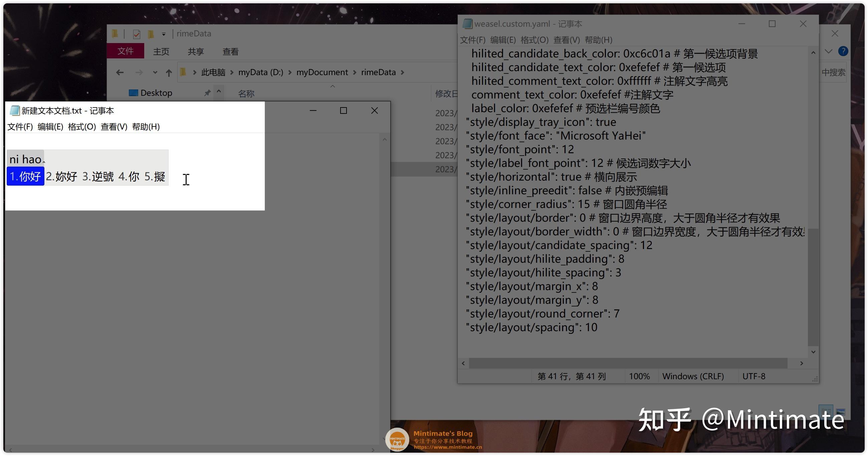Click the 名称 column header
The height and width of the screenshot is (456, 868).
point(246,94)
